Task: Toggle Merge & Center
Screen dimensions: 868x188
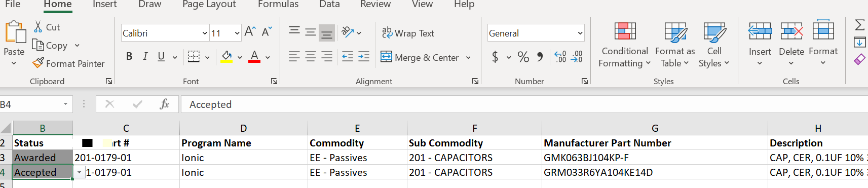Action: (x=420, y=57)
